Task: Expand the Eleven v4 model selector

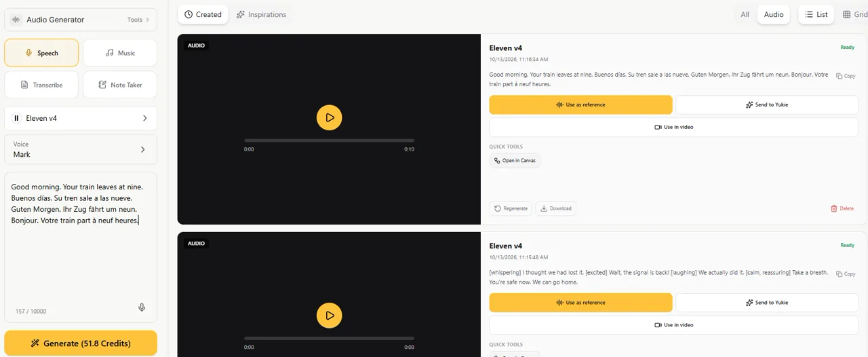Action: click(x=81, y=118)
